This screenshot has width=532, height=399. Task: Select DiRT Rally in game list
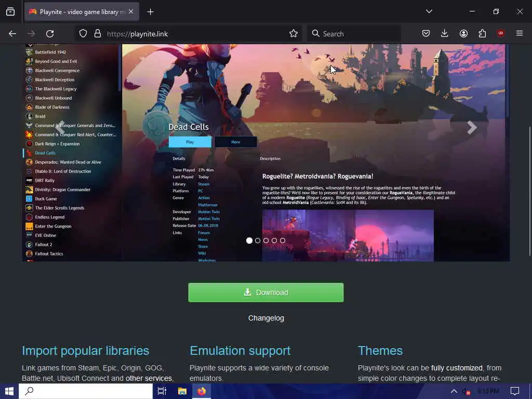(x=45, y=180)
